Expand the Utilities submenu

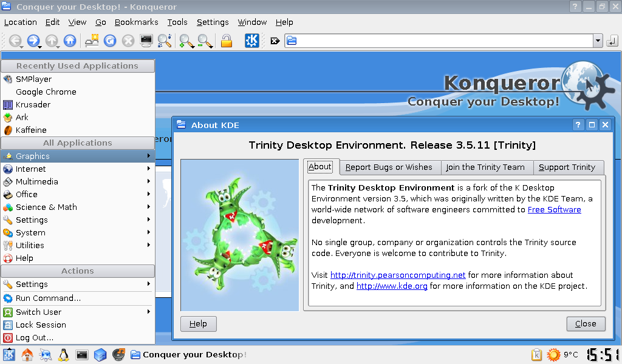tap(78, 245)
